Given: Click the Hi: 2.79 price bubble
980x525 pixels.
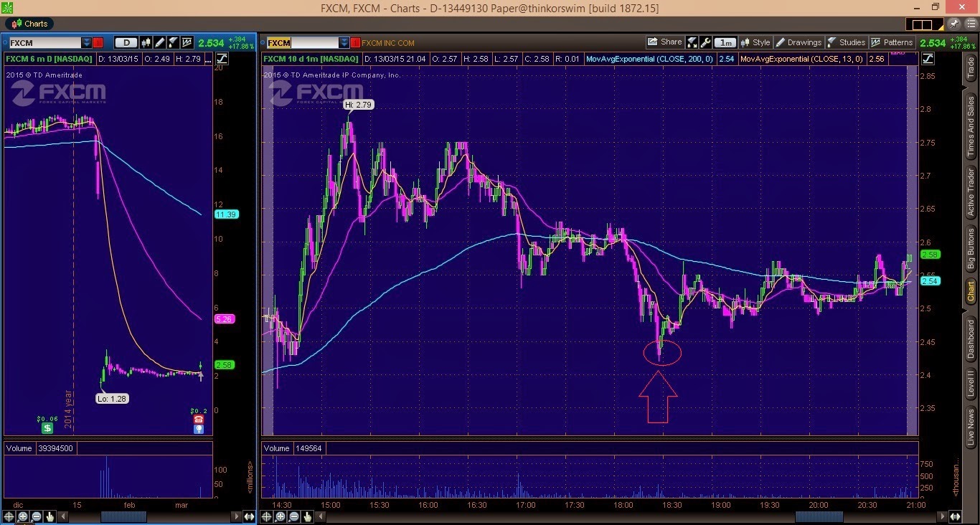Looking at the screenshot, I should (x=359, y=105).
